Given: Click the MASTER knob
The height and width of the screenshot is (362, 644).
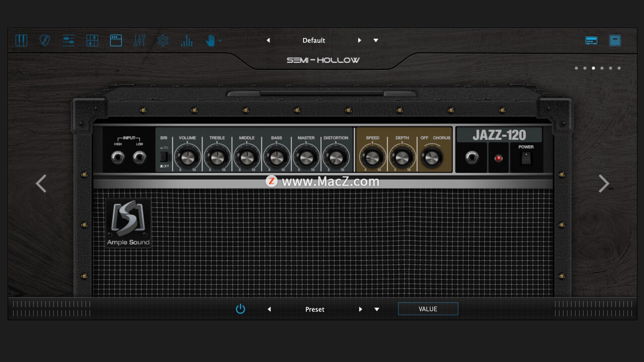Looking at the screenshot, I should (x=306, y=158).
